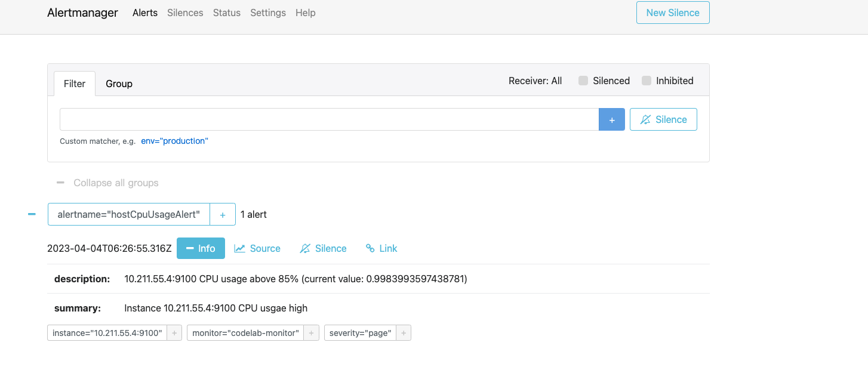Open the alert Source graph link
868x367 pixels.
(x=257, y=248)
